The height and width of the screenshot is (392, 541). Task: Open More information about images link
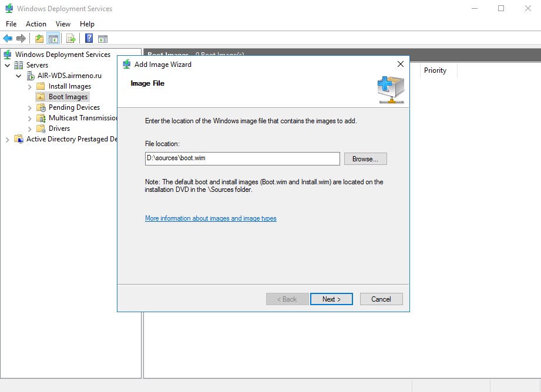point(210,218)
